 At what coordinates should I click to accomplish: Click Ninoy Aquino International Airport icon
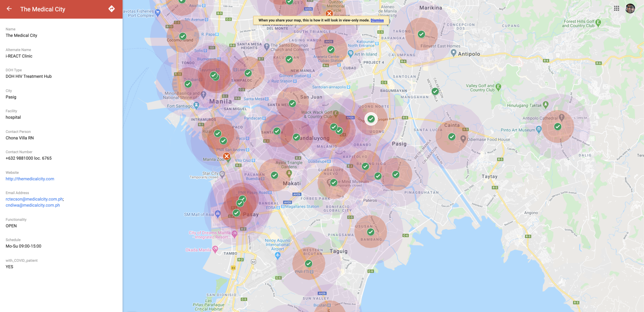pyautogui.click(x=277, y=255)
